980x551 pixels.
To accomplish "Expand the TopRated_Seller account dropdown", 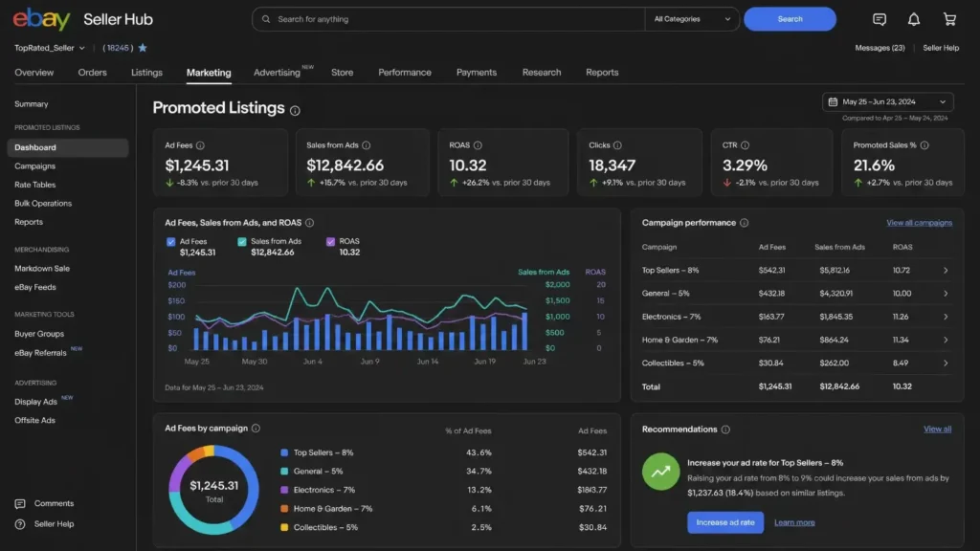I will [50, 48].
